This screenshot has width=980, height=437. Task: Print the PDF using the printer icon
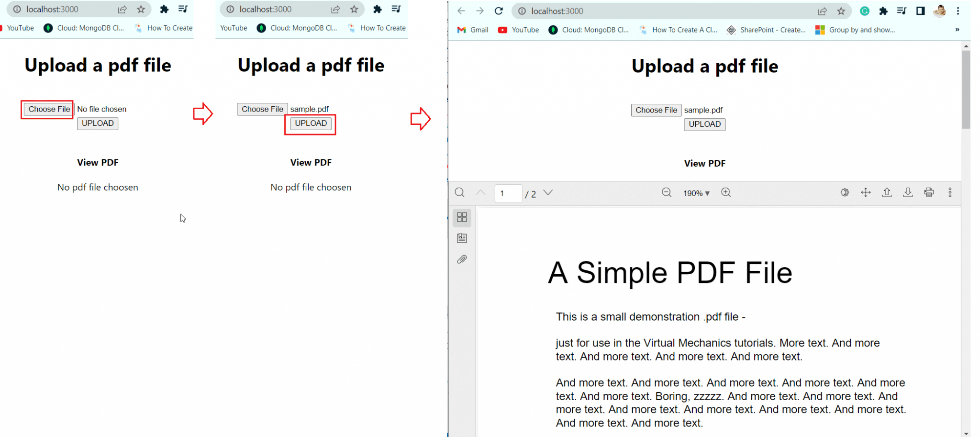point(929,192)
